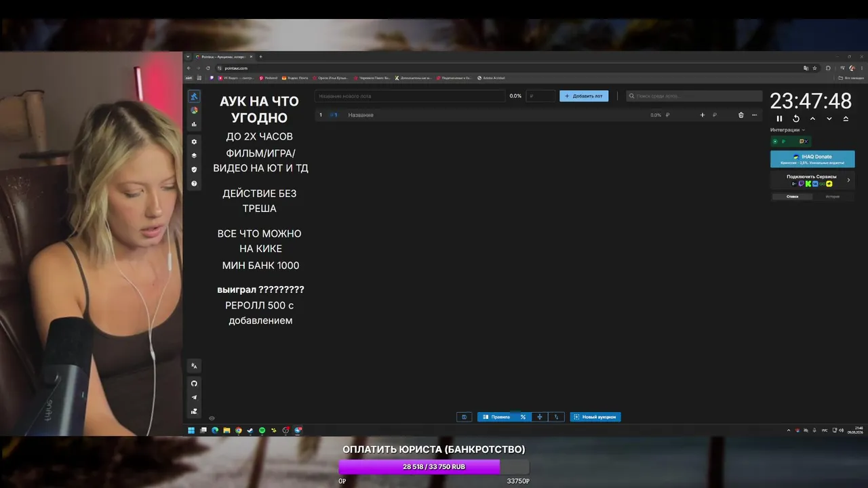Click the eye icon near the sidebar bottom
This screenshot has height=488, width=868.
[212, 418]
